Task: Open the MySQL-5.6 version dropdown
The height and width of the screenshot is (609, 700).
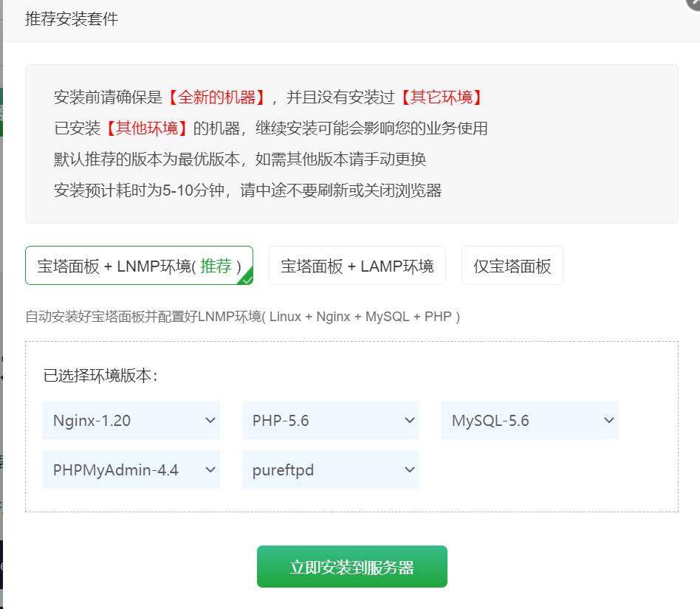Action: (530, 420)
